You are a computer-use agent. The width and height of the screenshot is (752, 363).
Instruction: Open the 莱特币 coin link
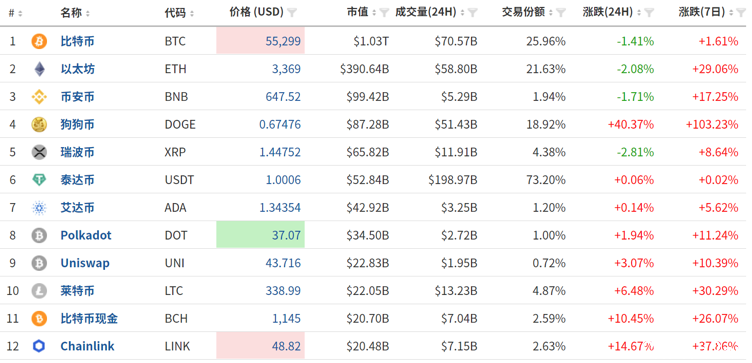coord(77,291)
